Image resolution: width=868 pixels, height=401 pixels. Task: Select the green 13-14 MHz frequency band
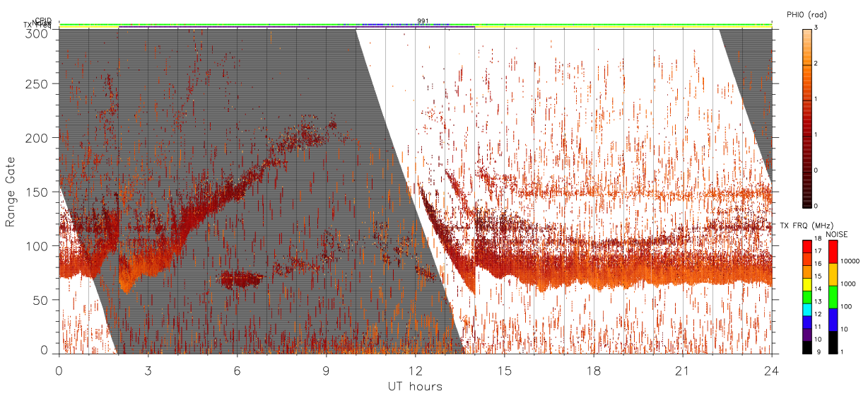(807, 297)
